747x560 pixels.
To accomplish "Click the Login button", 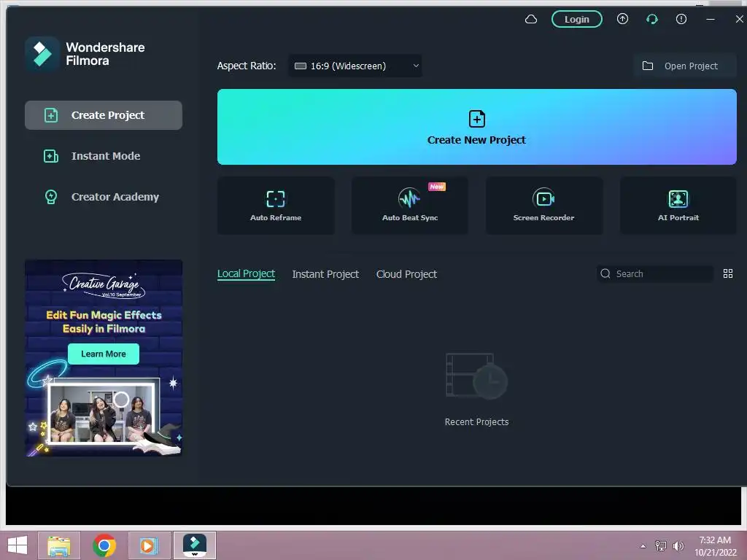I will [x=576, y=19].
